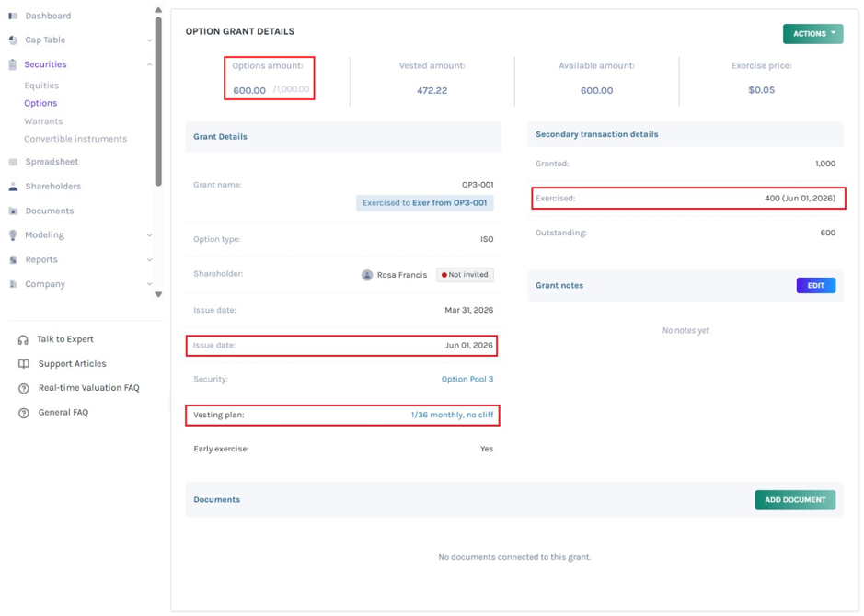This screenshot has height=616, width=864.
Task: Click the exercise price value $0.05
Action: pyautogui.click(x=761, y=90)
